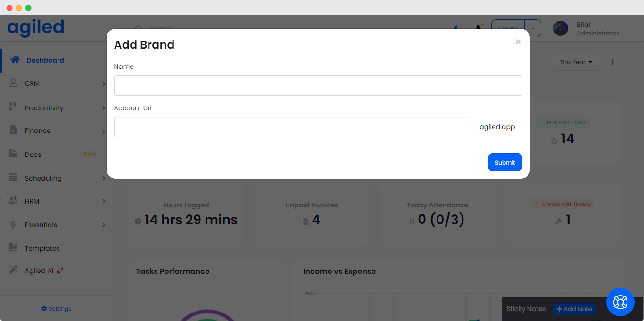The image size is (644, 321).
Task: Open the Docs menu item
Action: 33,155
